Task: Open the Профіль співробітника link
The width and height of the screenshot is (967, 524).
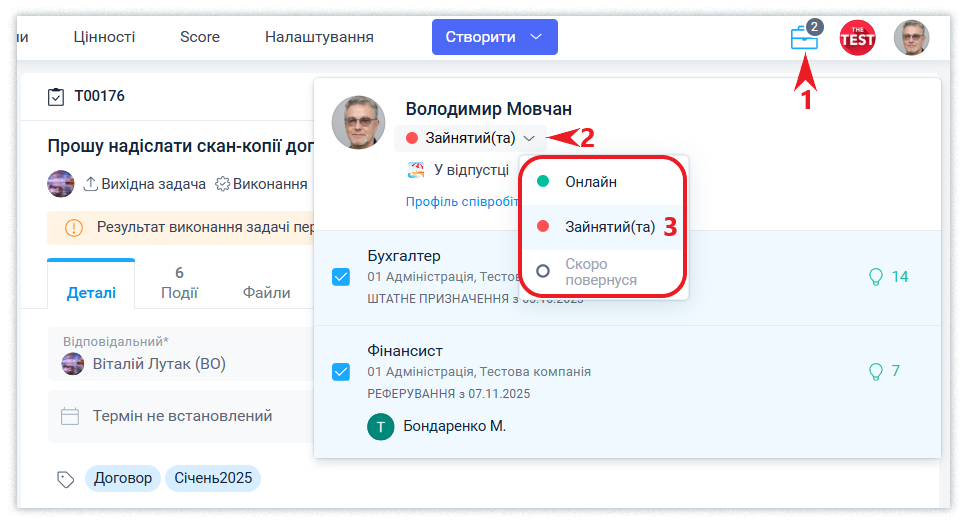Action: coord(460,201)
